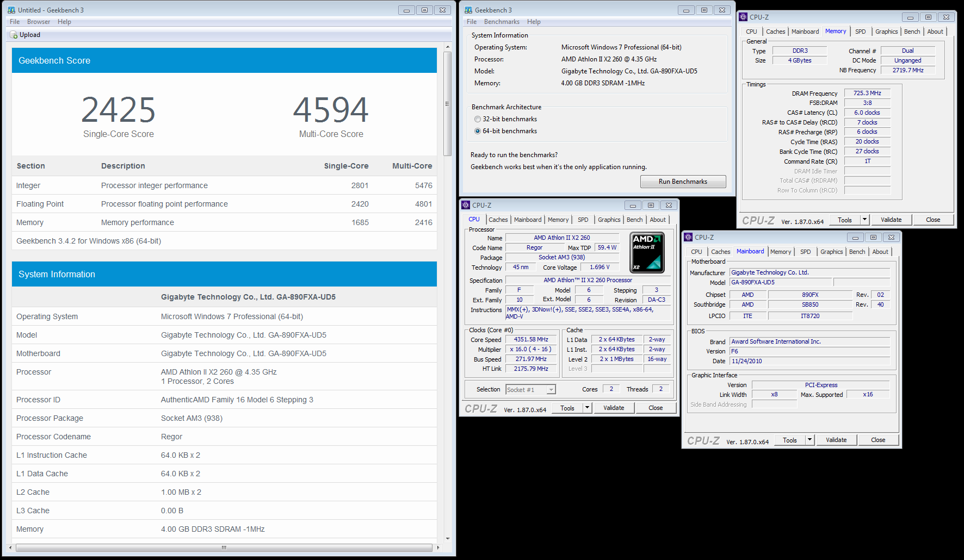Open Benchmarks menu in Geekbench 3 window
Image resolution: width=964 pixels, height=560 pixels.
pyautogui.click(x=502, y=22)
